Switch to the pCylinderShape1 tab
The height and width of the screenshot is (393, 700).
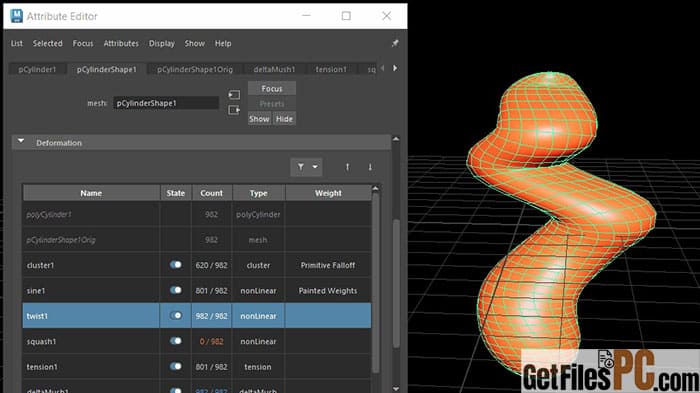point(107,69)
